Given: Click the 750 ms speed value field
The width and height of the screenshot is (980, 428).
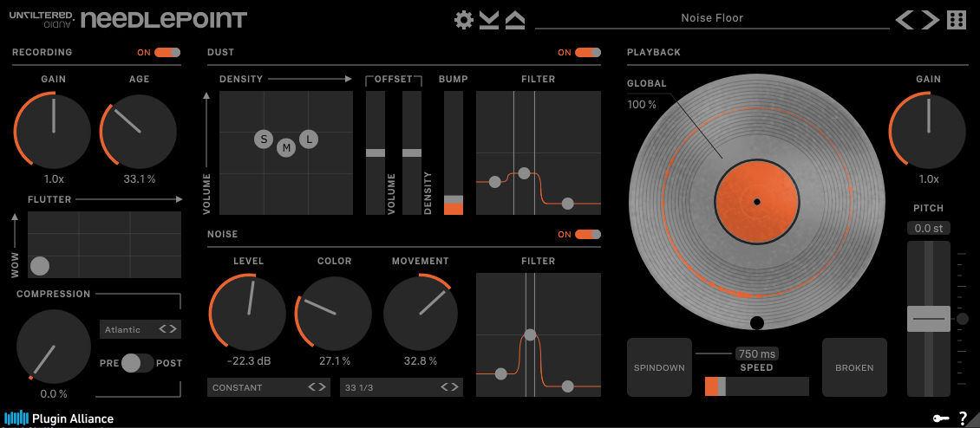Looking at the screenshot, I should pos(757,354).
